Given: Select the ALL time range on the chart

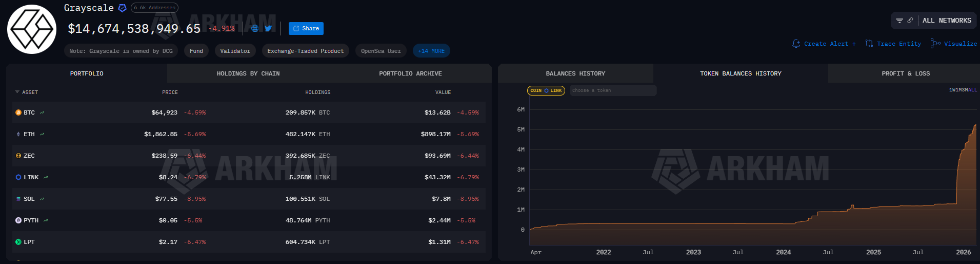Looking at the screenshot, I should (x=972, y=90).
